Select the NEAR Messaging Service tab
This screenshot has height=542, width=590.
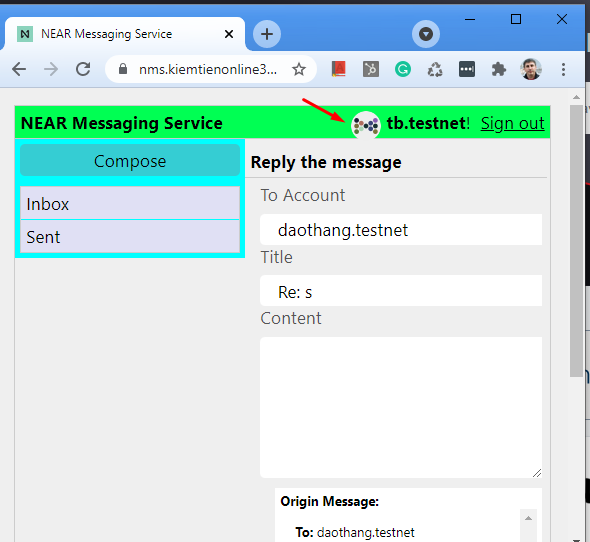[124, 34]
